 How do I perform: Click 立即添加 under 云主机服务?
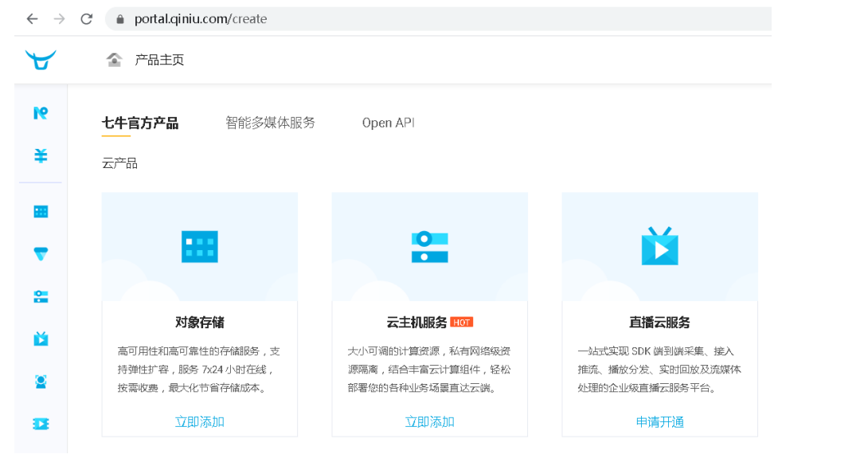429,422
